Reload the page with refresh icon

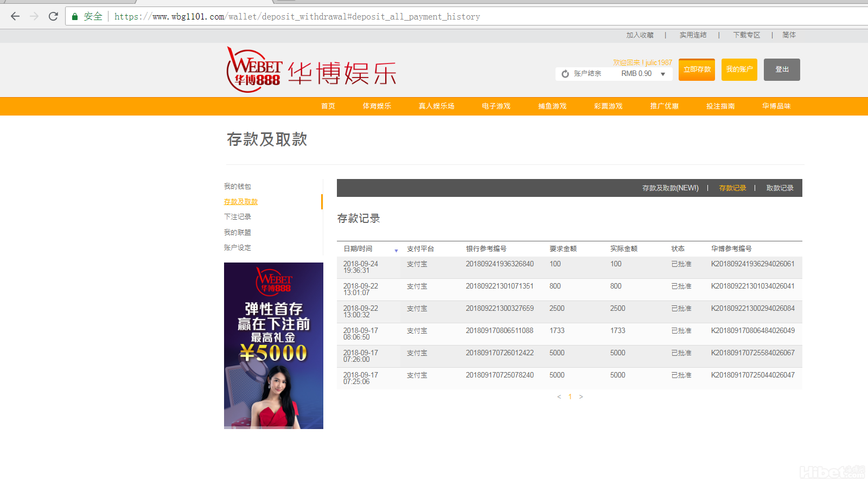53,16
